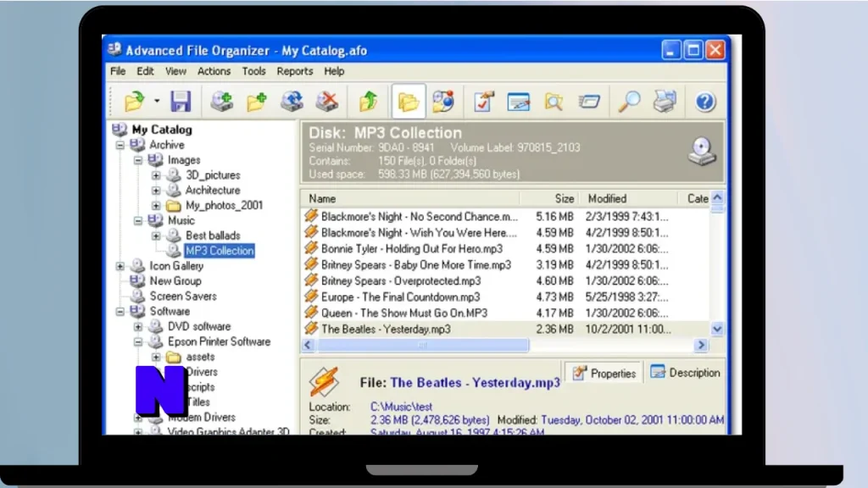Expand the DVD software node
Screen dimensions: 868x488
pos(138,326)
